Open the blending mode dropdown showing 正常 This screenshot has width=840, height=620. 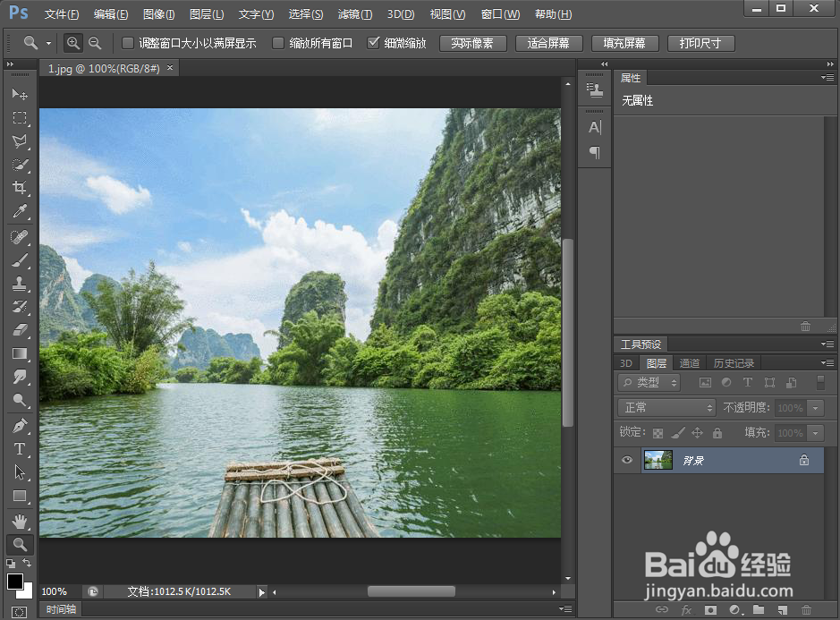click(x=666, y=407)
